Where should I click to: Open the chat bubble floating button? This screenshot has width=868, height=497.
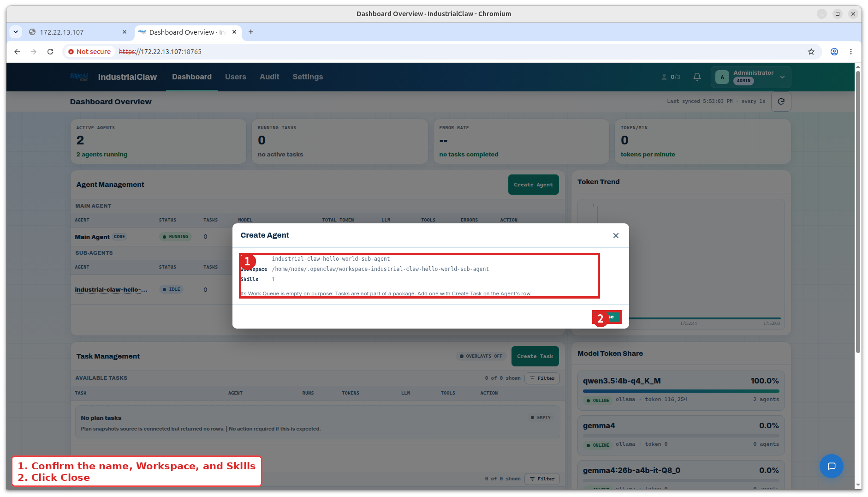831,466
